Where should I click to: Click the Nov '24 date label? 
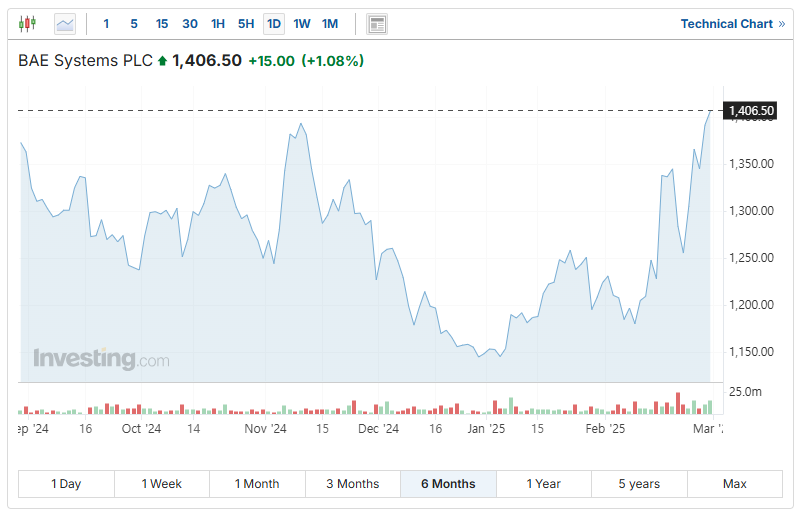click(x=265, y=429)
